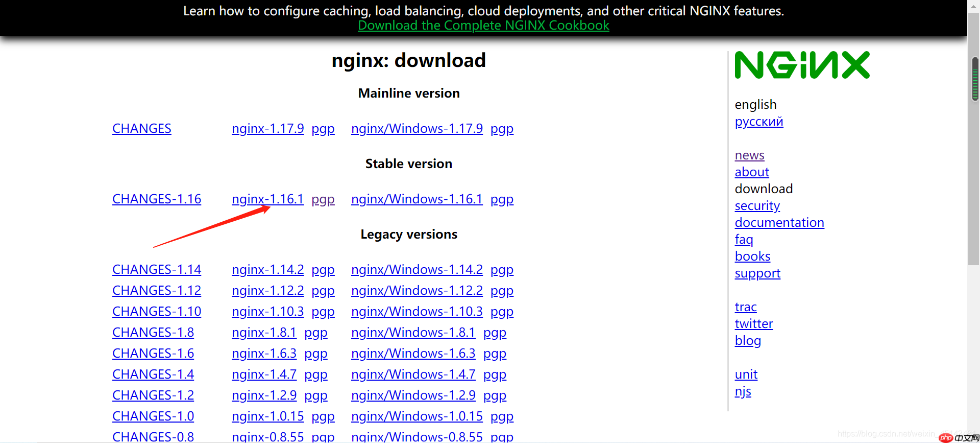Open the pgp signature for nginx-1.16.1
Image resolution: width=980 pixels, height=443 pixels.
[x=323, y=200]
